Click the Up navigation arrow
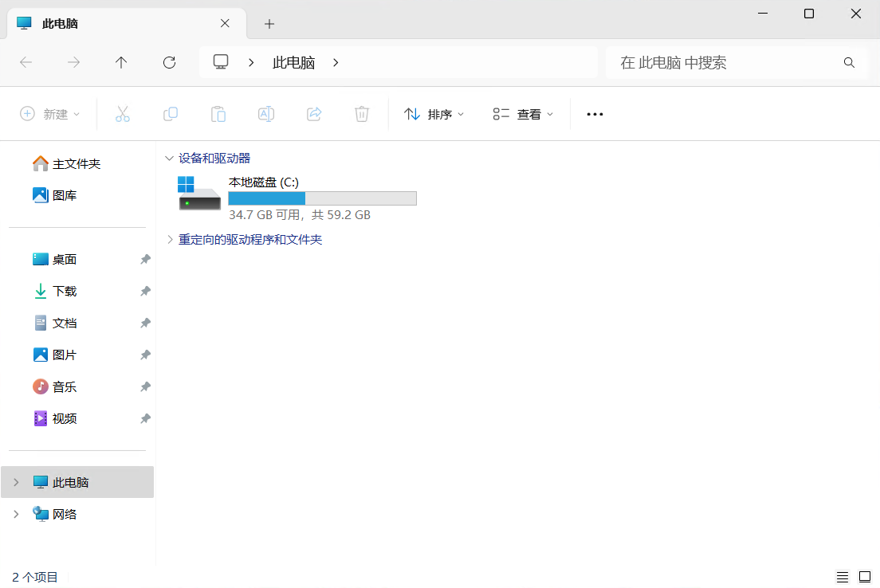880x588 pixels. coord(121,62)
